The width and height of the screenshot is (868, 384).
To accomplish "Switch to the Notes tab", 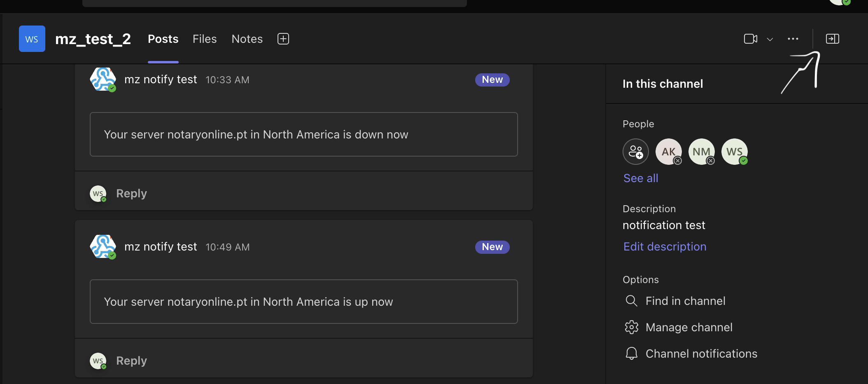I will (x=247, y=39).
